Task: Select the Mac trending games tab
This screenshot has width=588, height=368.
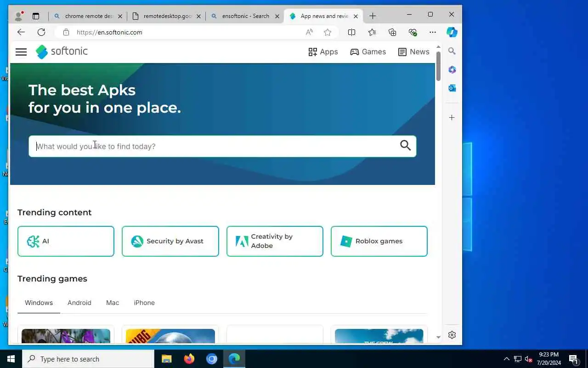Action: click(113, 303)
